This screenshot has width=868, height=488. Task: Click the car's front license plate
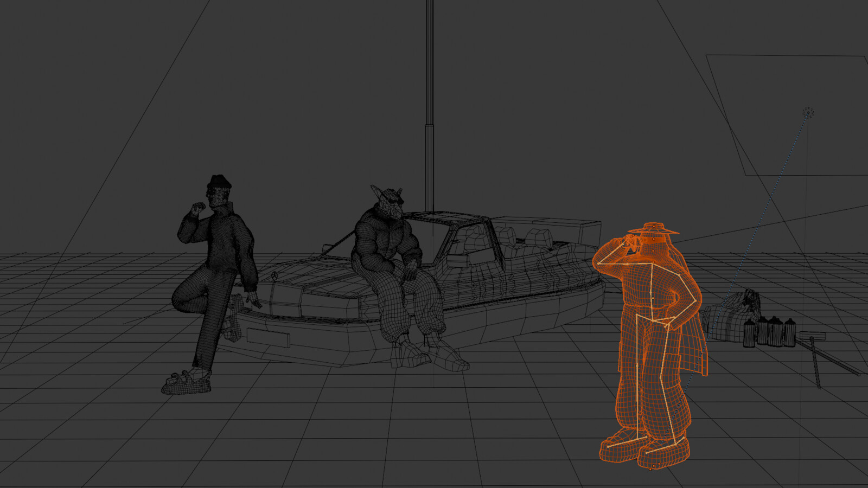click(x=267, y=337)
